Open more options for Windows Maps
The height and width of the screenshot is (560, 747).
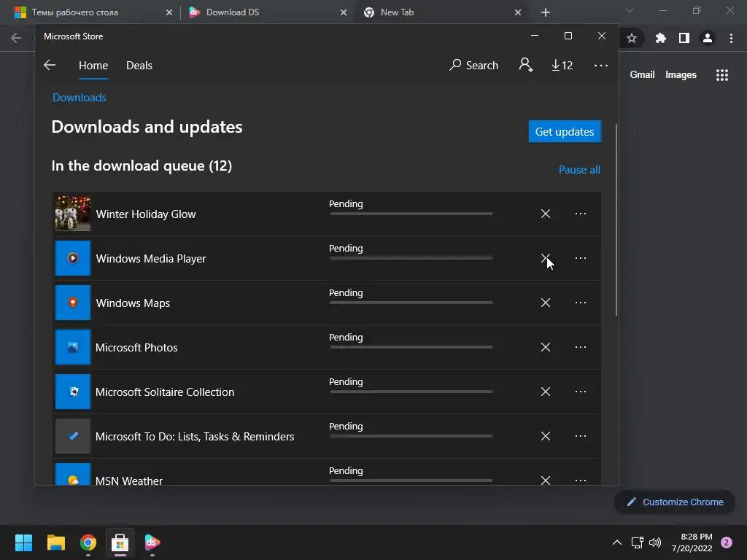tap(580, 303)
